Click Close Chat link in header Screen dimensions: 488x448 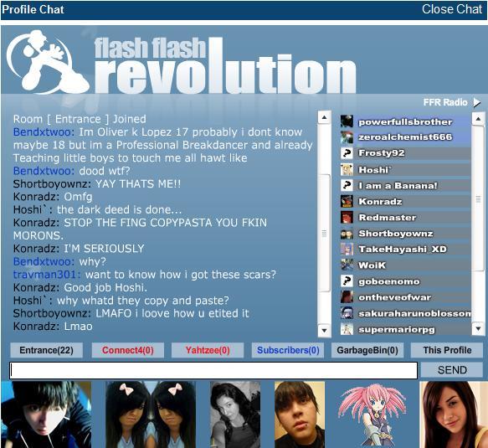click(451, 9)
